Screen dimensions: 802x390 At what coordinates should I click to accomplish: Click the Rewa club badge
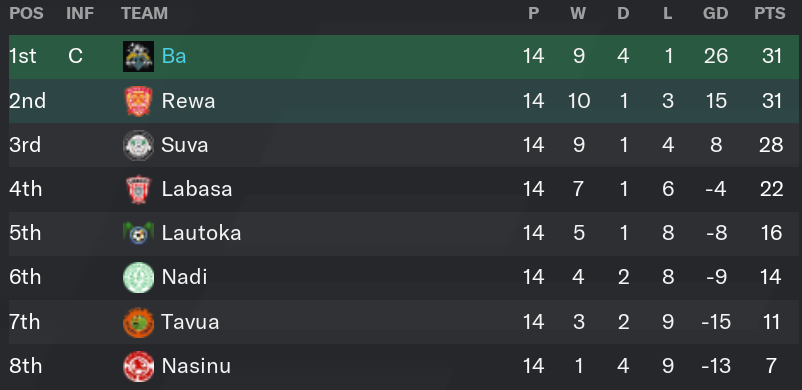pyautogui.click(x=138, y=101)
